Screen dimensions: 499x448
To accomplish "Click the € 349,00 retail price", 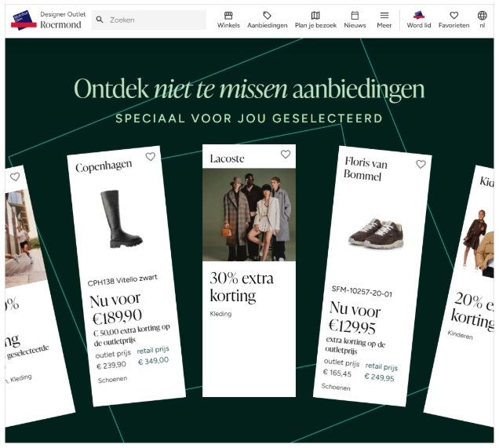I will tap(154, 361).
